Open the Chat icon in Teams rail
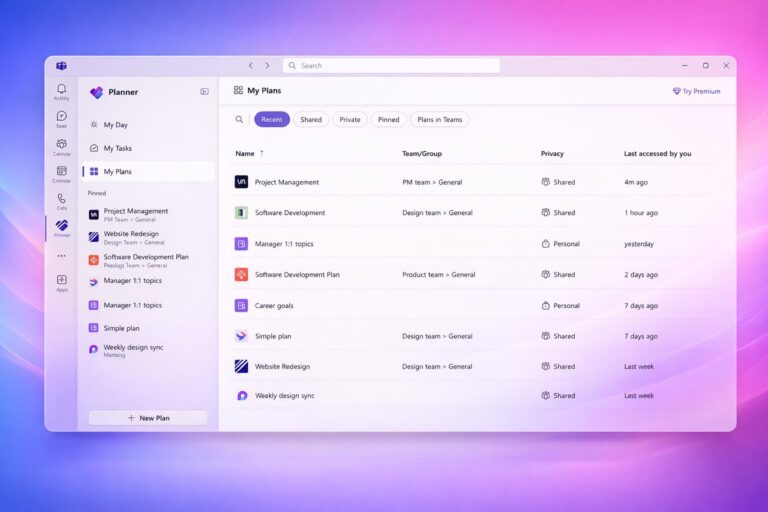 pyautogui.click(x=61, y=117)
